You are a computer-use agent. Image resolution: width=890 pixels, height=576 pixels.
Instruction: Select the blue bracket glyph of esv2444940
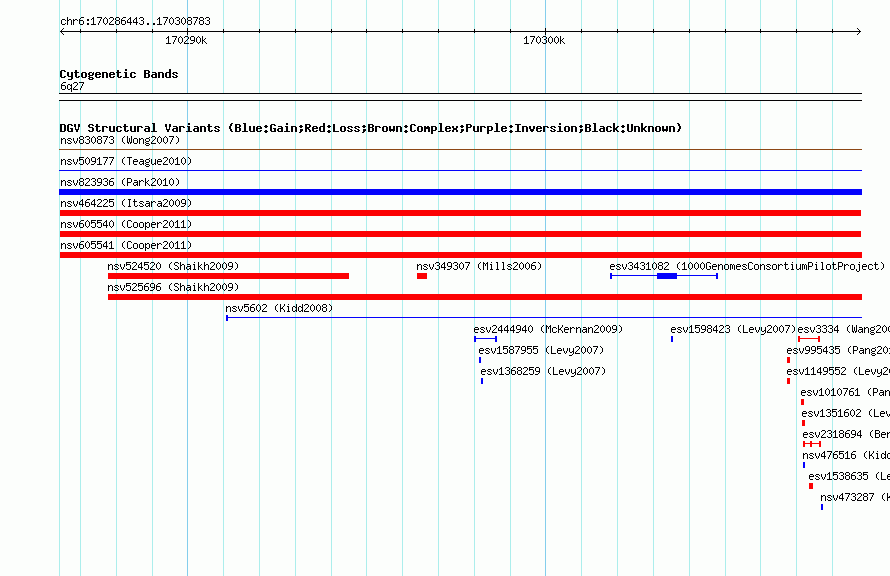pyautogui.click(x=485, y=339)
